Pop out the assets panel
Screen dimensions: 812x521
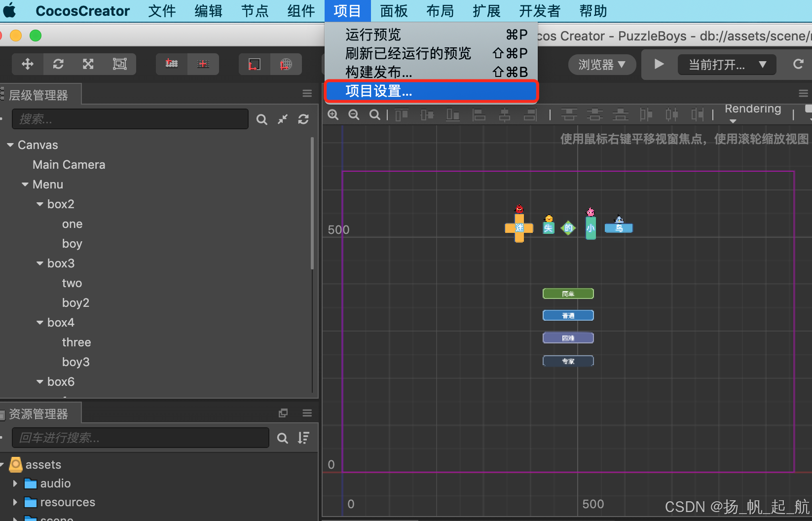click(283, 413)
